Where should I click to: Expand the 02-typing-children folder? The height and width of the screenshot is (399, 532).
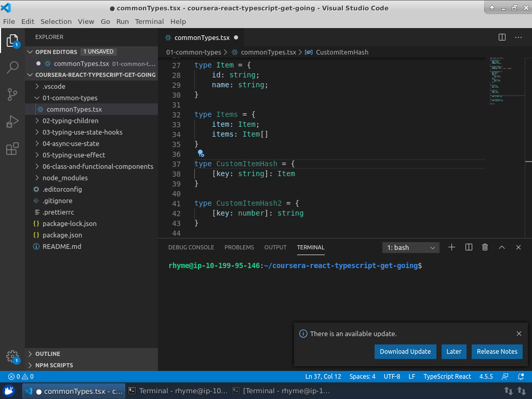point(70,121)
